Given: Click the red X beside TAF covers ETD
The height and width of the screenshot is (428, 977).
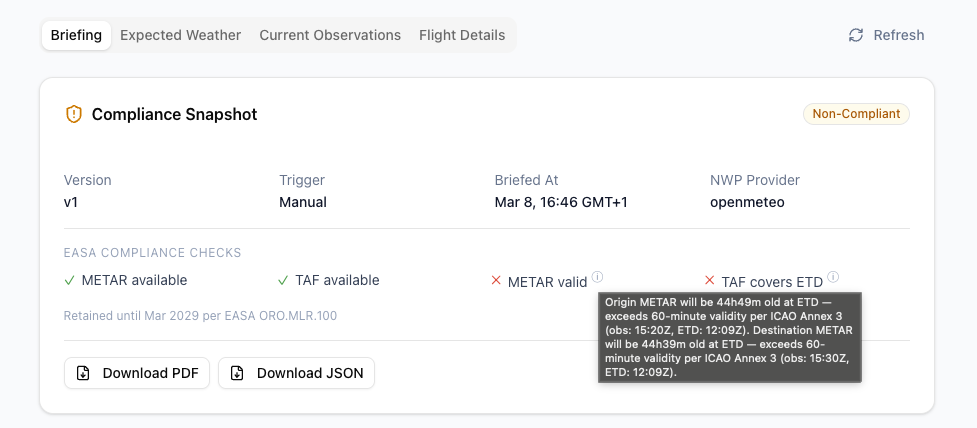Looking at the screenshot, I should (x=710, y=281).
